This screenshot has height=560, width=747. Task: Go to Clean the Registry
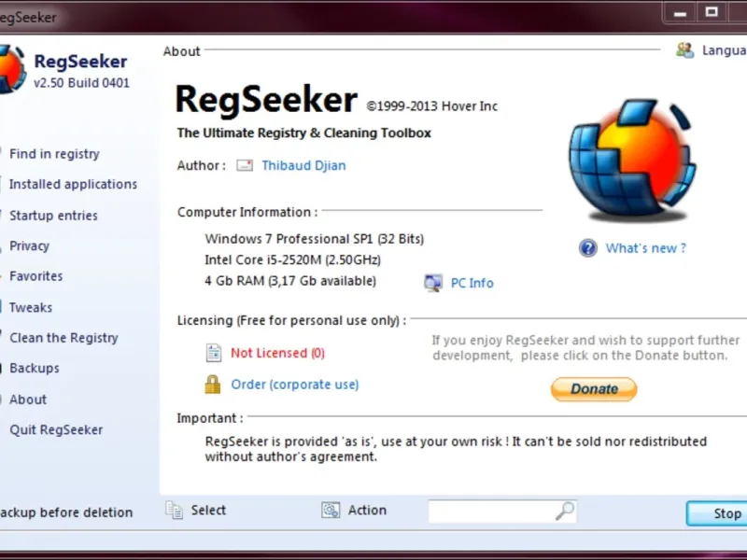coord(63,338)
